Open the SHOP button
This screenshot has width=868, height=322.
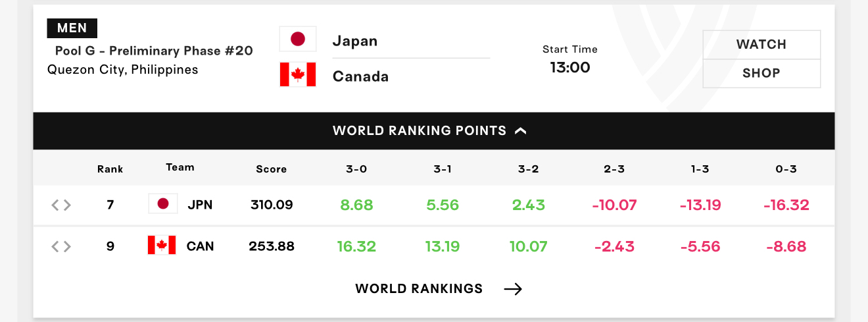761,73
